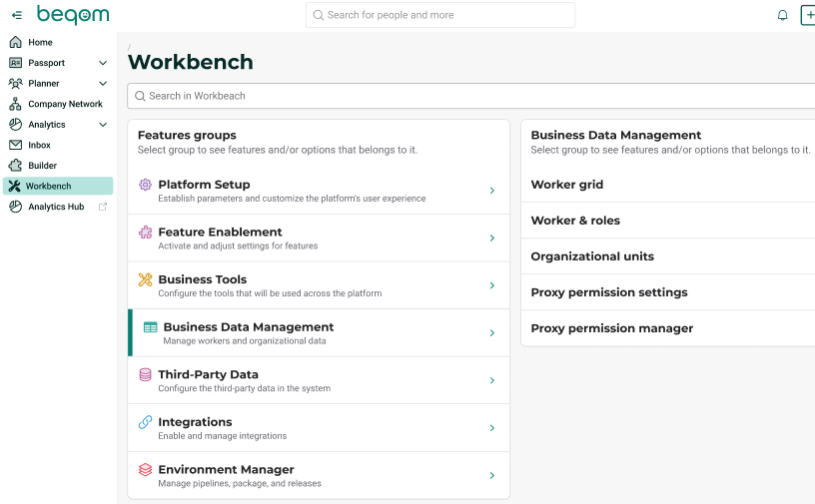Open Proxy permission settings
Viewport: 815px width, 504px height.
(609, 292)
